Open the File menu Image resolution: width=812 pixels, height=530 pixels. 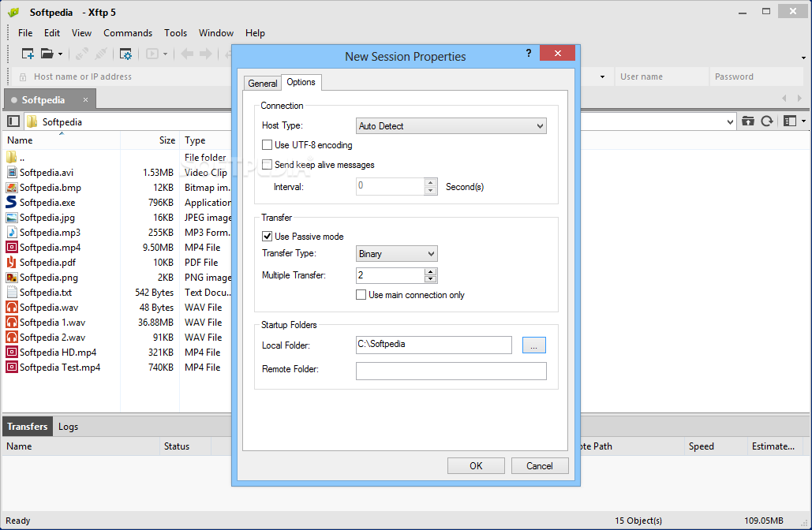coord(25,32)
